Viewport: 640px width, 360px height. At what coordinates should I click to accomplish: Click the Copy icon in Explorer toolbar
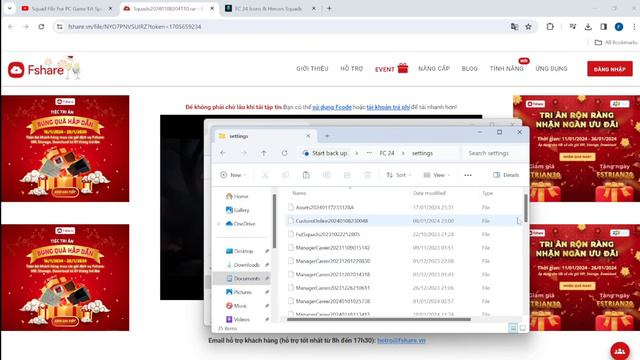pyautogui.click(x=285, y=175)
